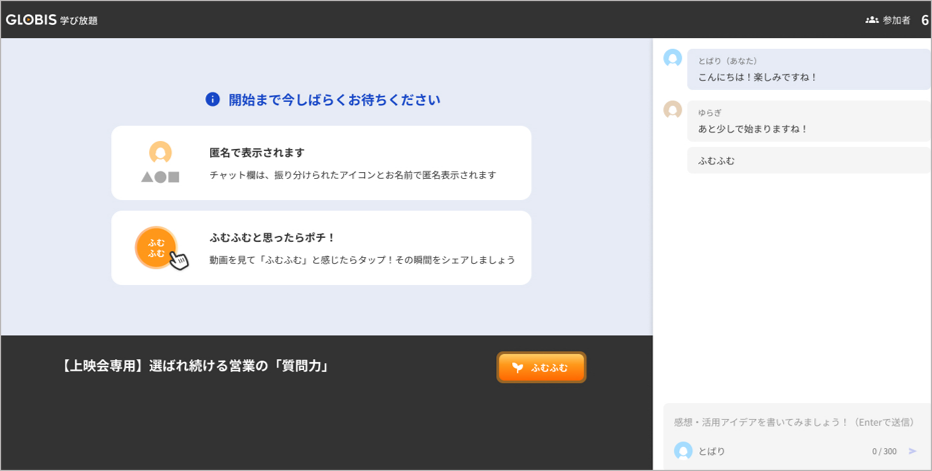
Task: Click the 匿名で表示されます card title
Action: click(x=257, y=153)
